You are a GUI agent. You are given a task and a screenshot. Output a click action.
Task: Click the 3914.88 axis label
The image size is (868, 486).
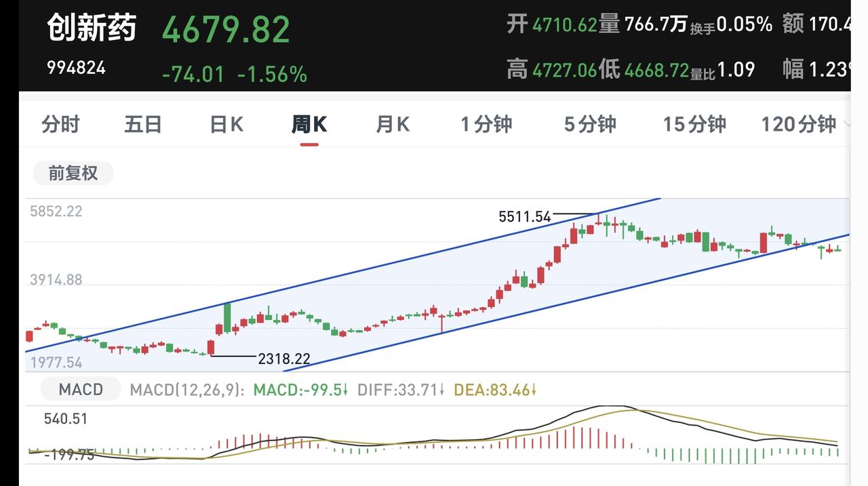56,280
